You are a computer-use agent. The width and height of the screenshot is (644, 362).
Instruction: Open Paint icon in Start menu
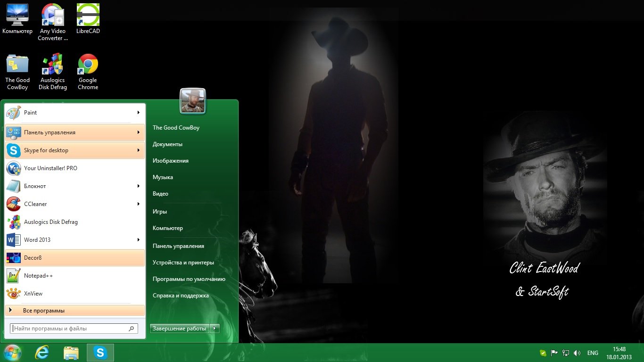14,113
